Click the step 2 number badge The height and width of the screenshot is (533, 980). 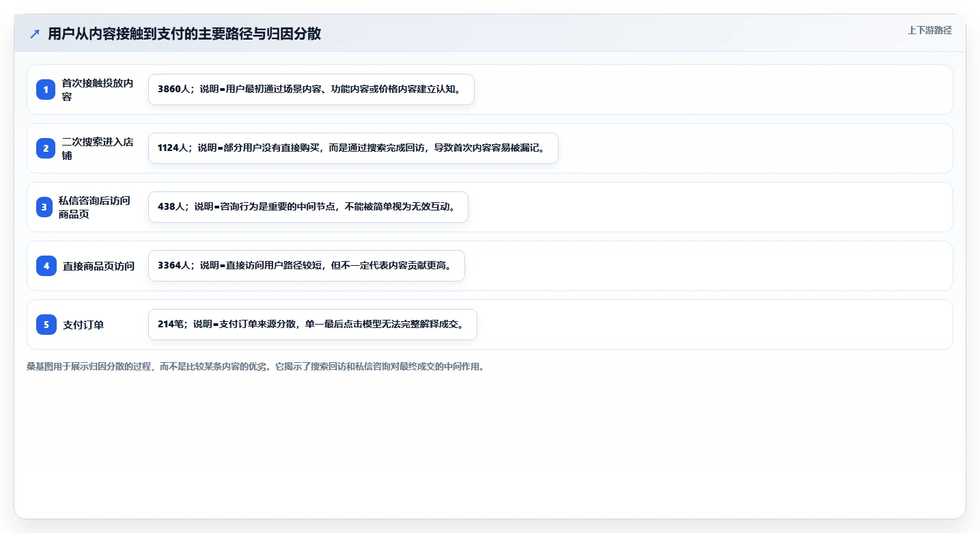point(46,148)
